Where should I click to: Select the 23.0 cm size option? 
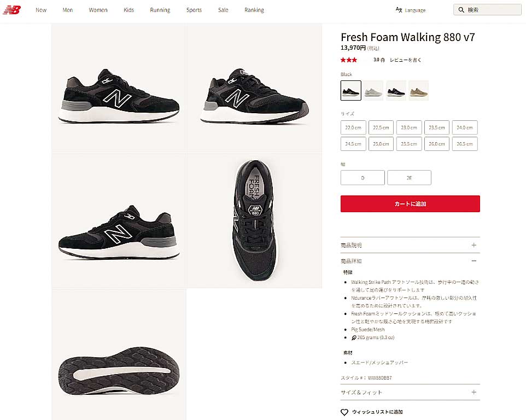[x=409, y=127]
